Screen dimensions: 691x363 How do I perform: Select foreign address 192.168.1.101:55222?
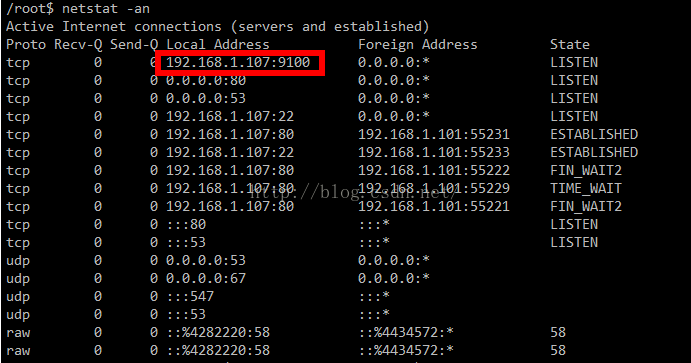click(434, 171)
